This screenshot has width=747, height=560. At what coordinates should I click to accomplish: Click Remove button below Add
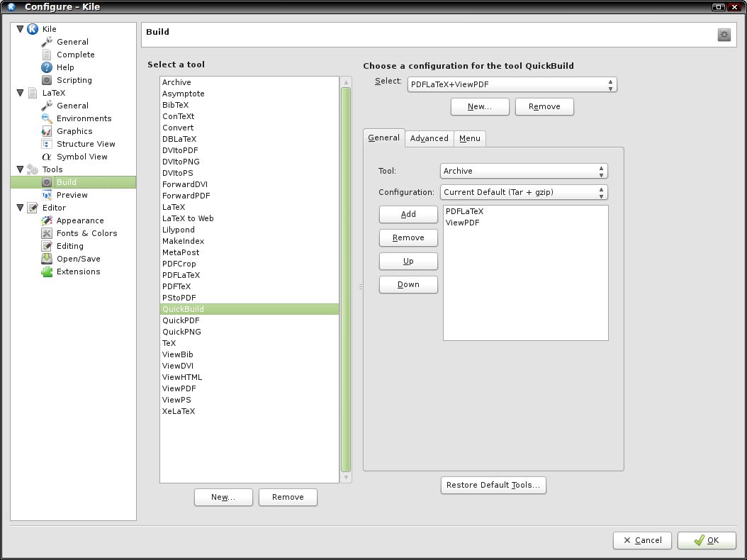(x=408, y=237)
